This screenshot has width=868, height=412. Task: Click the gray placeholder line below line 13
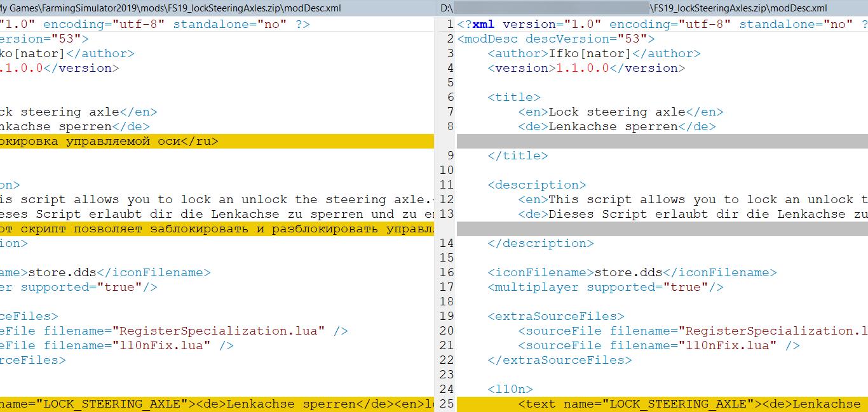coord(661,229)
